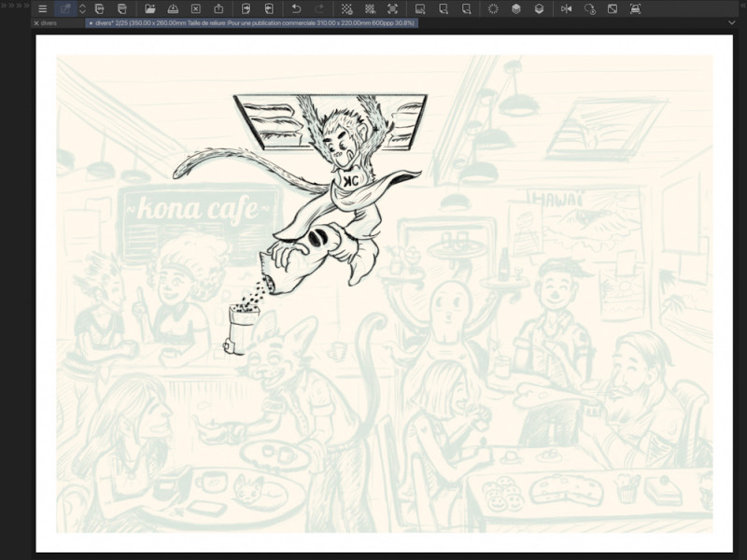
Task: Open the tab list dropdown chevron at right
Action: coord(733,22)
